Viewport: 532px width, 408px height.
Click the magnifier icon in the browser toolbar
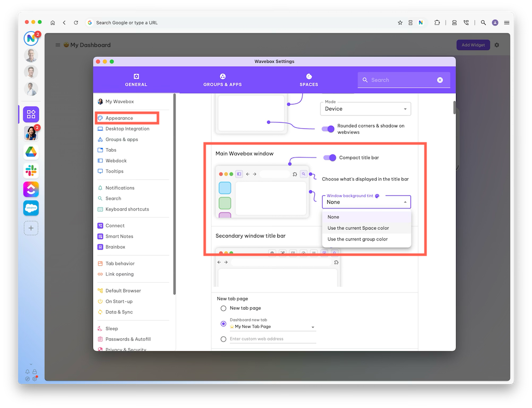[483, 23]
